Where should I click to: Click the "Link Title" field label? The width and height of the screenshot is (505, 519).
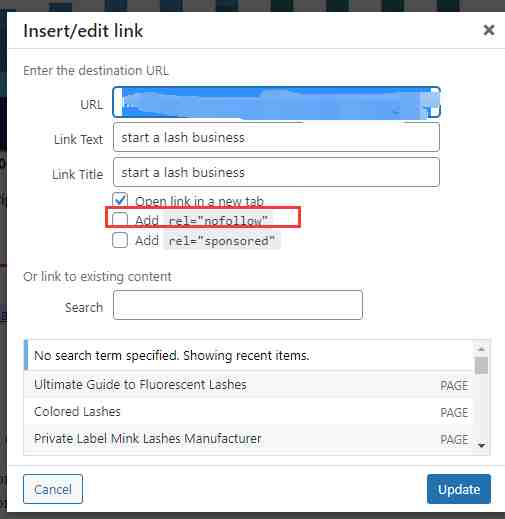(77, 174)
